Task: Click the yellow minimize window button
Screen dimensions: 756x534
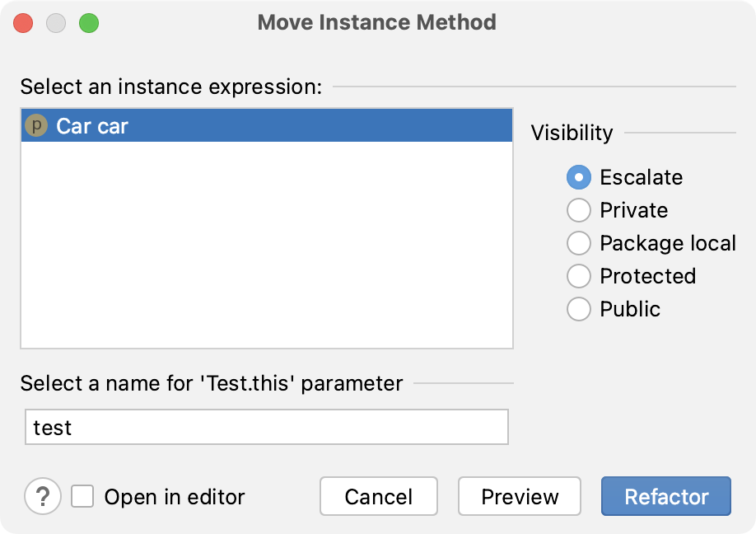Action: pyautogui.click(x=56, y=23)
